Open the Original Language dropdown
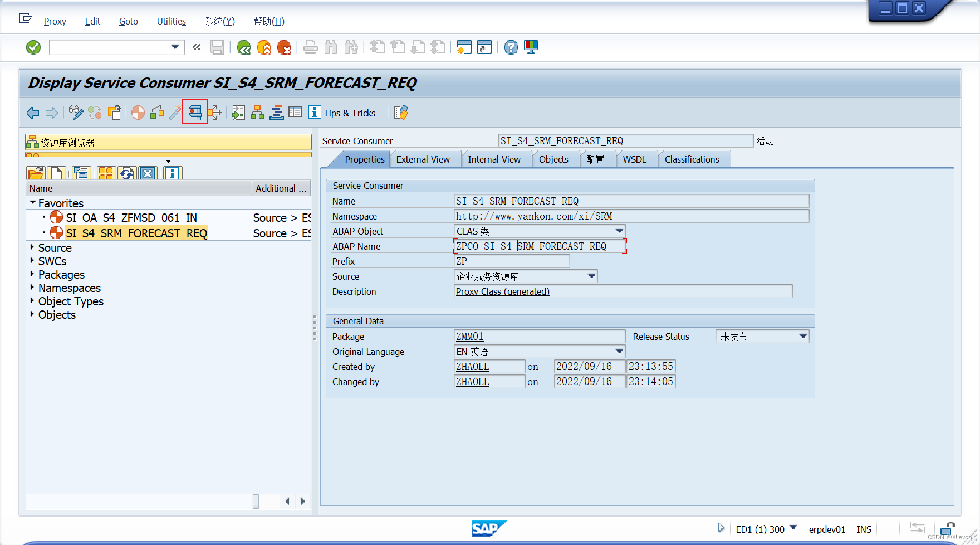This screenshot has width=980, height=545. 619,351
